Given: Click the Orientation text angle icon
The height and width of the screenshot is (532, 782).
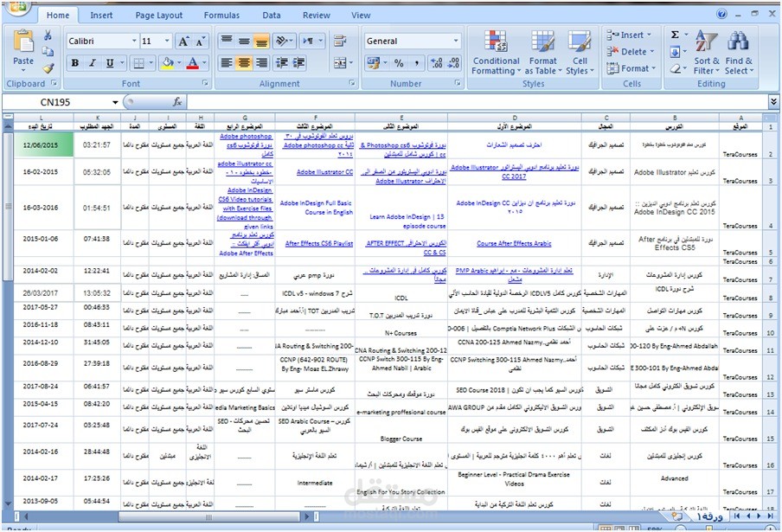Looking at the screenshot, I should click(282, 41).
